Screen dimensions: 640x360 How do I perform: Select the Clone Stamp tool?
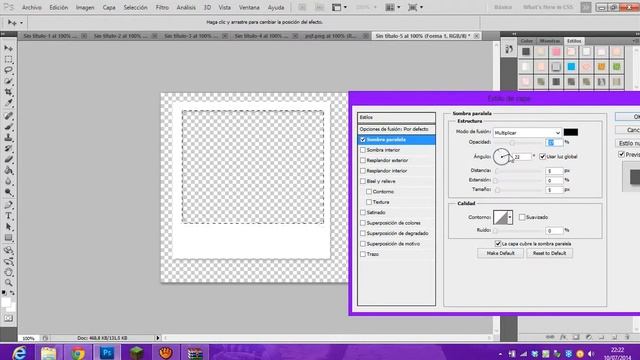[8, 138]
